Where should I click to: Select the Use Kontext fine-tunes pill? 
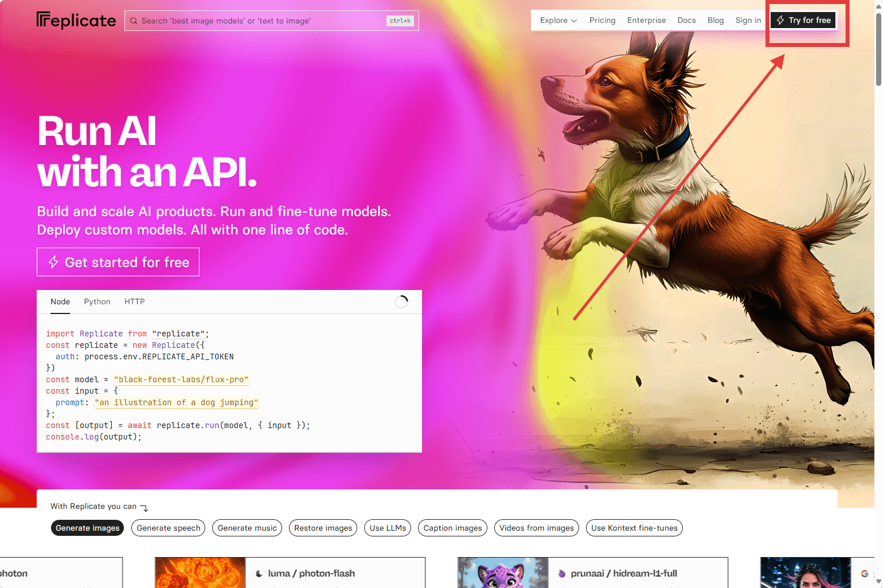(x=634, y=528)
